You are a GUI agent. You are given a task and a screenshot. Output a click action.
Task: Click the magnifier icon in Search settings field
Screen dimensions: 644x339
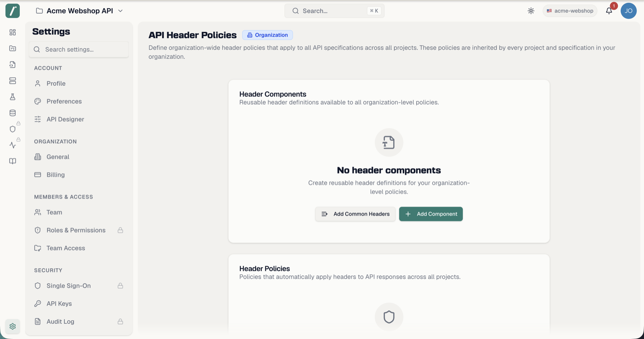pos(37,49)
